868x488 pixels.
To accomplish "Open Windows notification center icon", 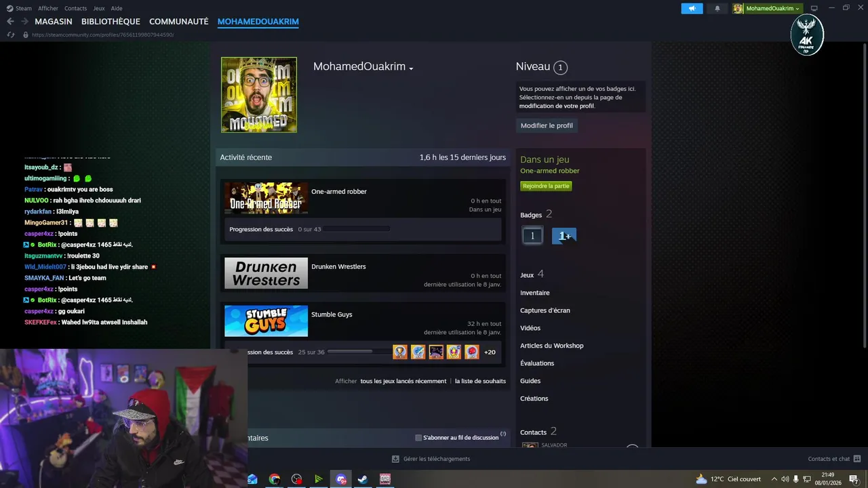I will 854,479.
